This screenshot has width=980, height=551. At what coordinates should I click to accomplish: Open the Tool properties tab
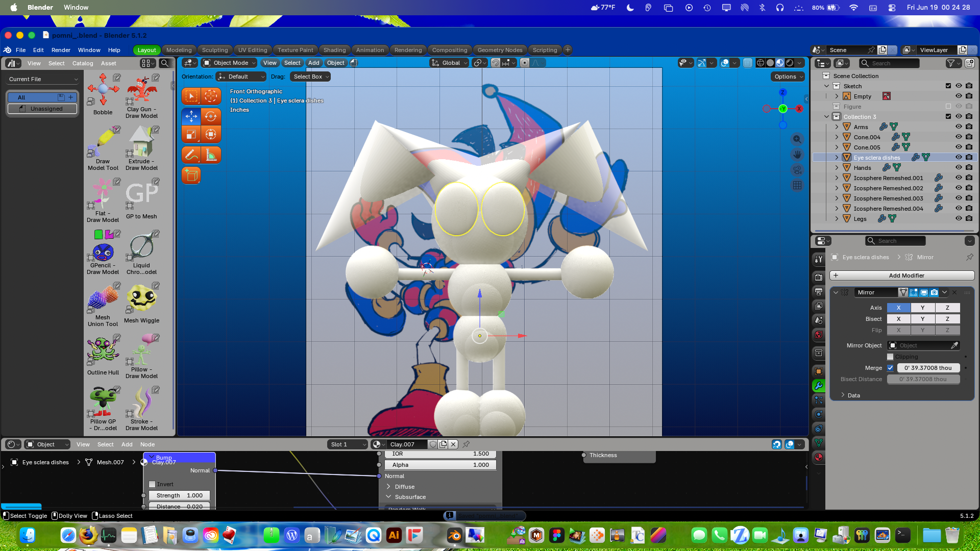[x=819, y=259]
